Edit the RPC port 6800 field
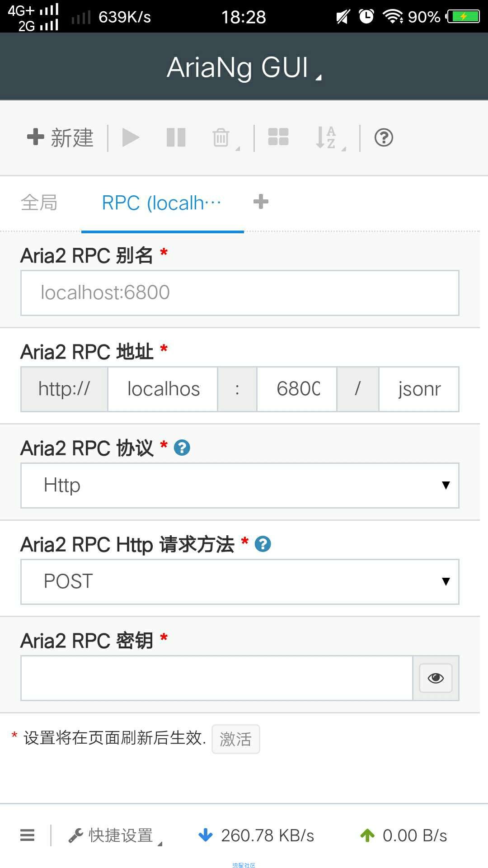The image size is (488, 868). click(297, 389)
